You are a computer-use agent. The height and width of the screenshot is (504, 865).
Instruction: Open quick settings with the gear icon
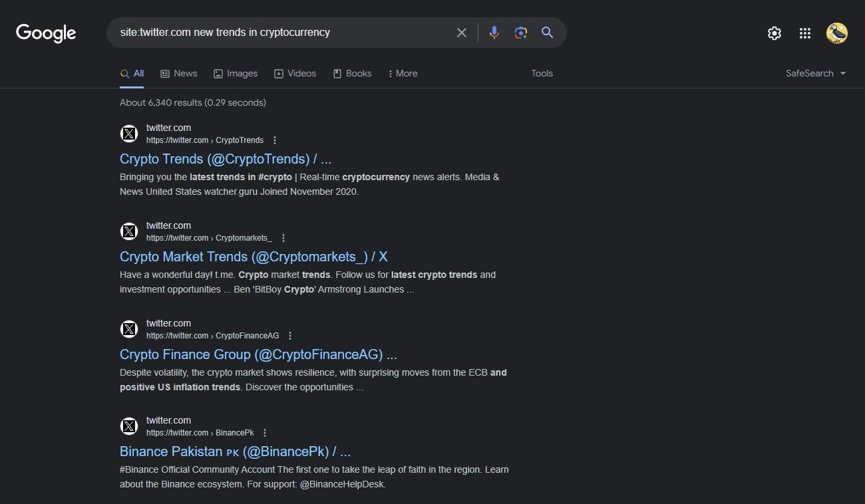tap(774, 33)
